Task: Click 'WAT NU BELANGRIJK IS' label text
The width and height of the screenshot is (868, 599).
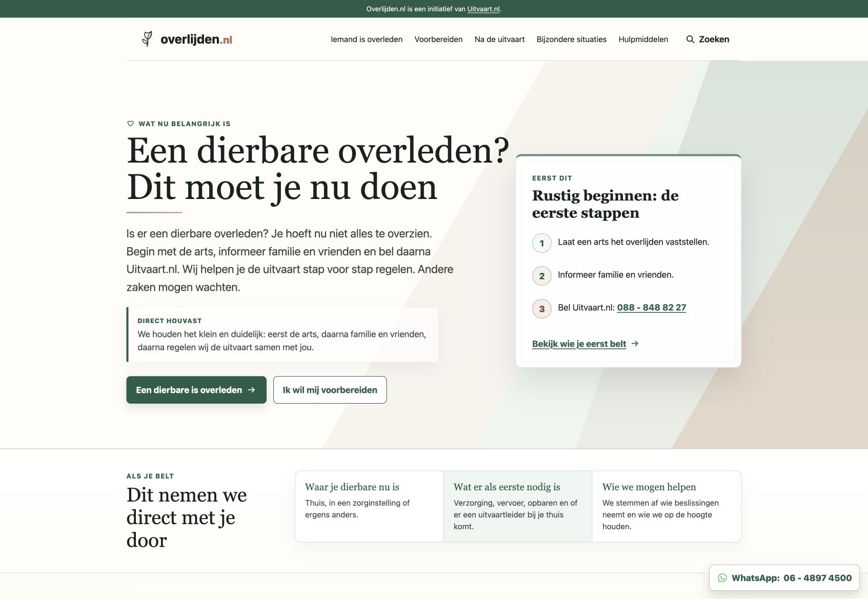Action: 185,124
